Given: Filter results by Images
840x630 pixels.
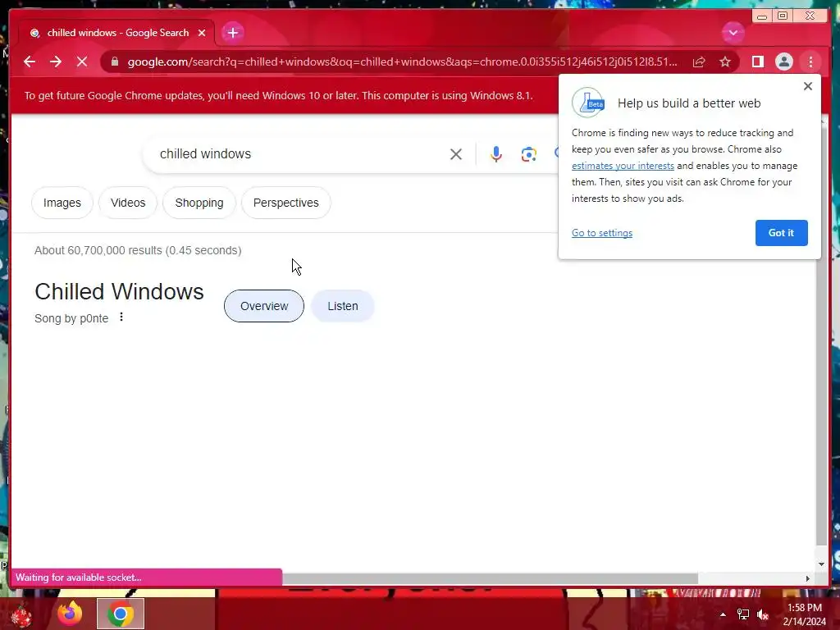Looking at the screenshot, I should tap(62, 203).
